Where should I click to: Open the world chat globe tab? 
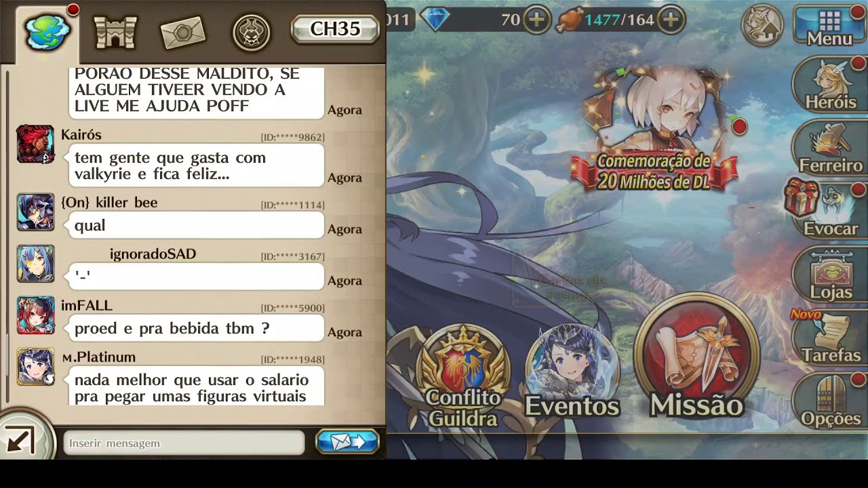[47, 32]
